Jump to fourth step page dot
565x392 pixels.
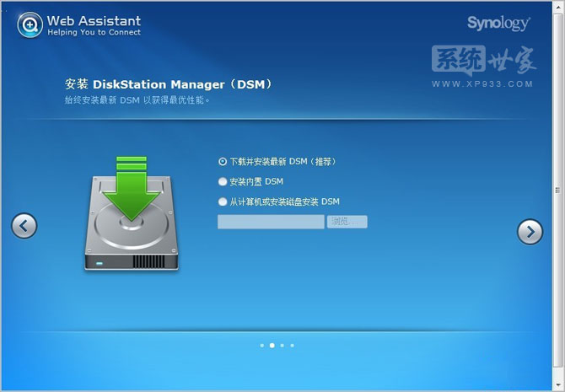(x=293, y=346)
